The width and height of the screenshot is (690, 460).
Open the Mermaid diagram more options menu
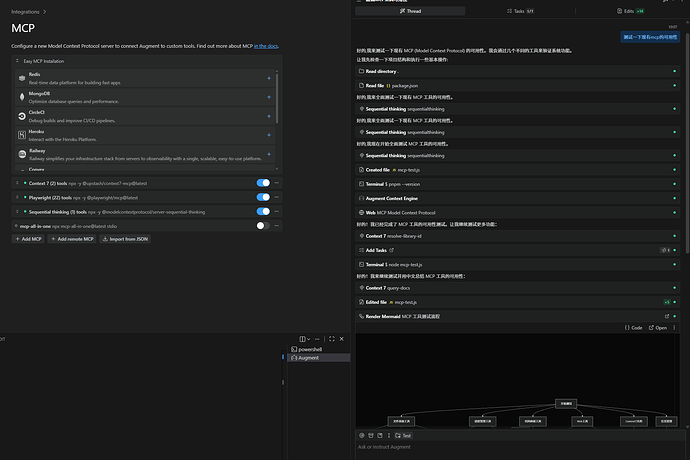pyautogui.click(x=674, y=328)
